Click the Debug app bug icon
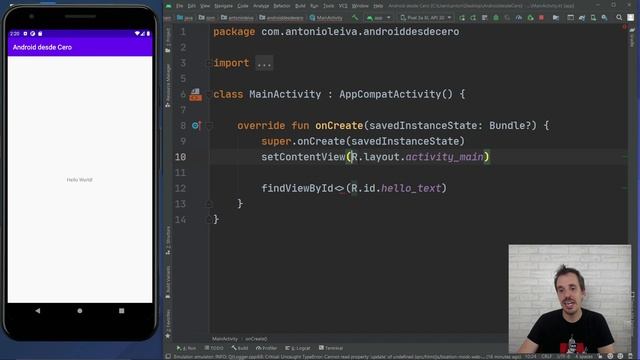640x360 pixels. tap(496, 18)
